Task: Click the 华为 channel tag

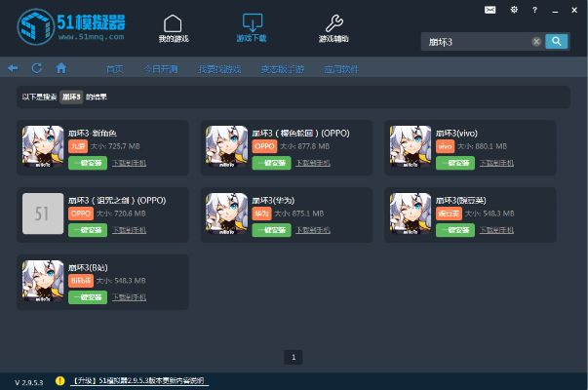Action: pyautogui.click(x=261, y=214)
